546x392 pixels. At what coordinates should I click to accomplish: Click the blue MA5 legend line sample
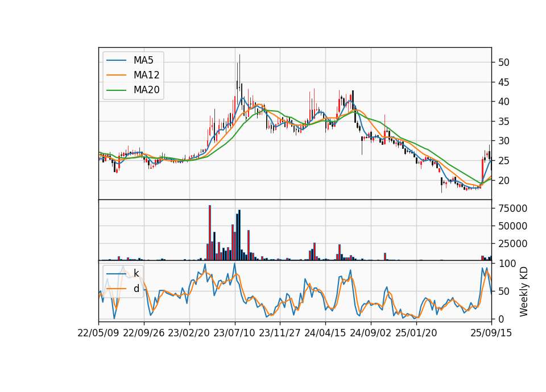(116, 60)
